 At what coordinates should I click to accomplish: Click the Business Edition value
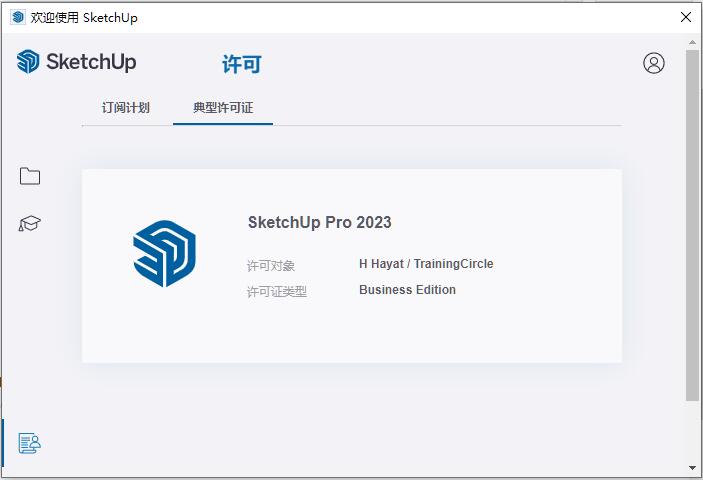coord(408,290)
